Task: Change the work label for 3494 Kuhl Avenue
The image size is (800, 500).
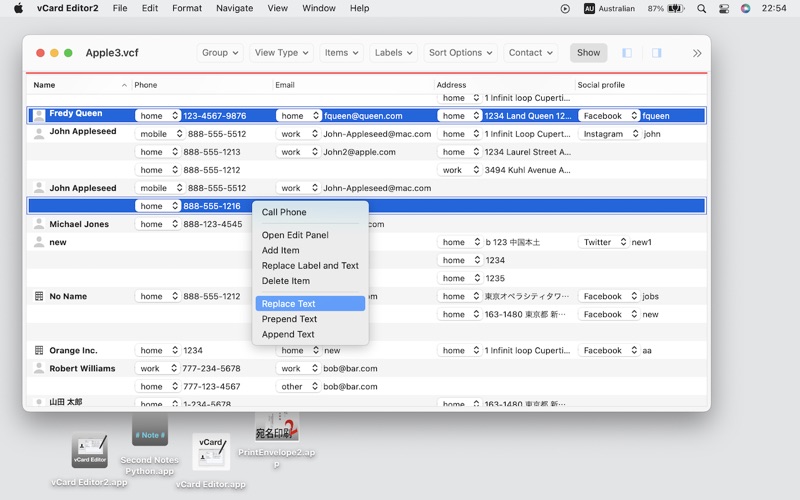Action: click(x=459, y=170)
